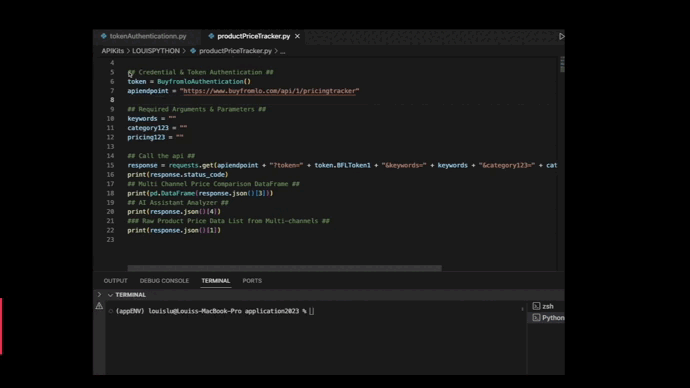Open the PORTS panel tab

(252, 281)
